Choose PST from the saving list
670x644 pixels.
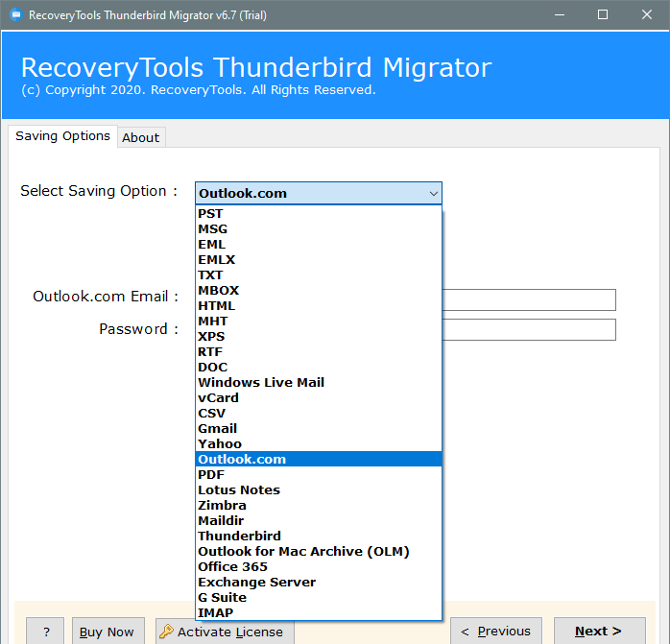319,213
